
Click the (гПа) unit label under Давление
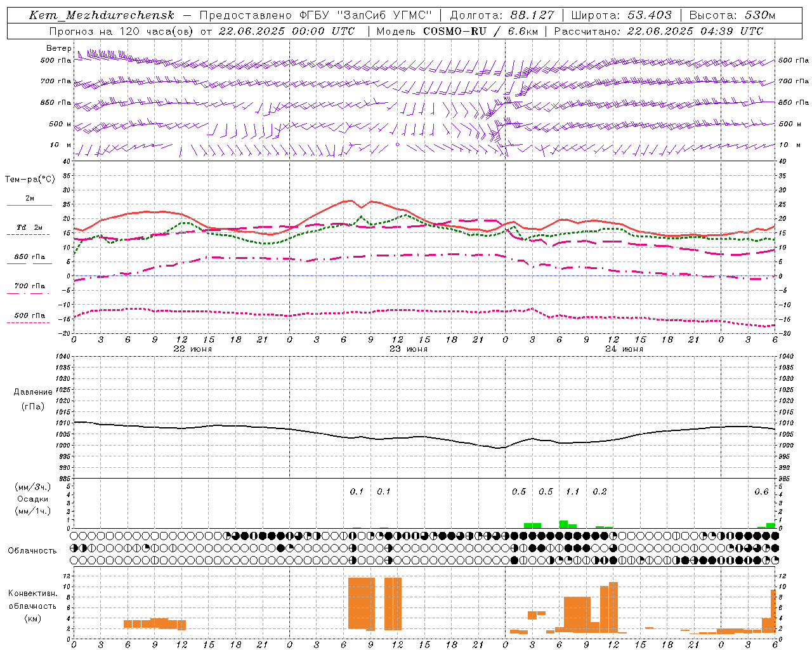tap(33, 406)
